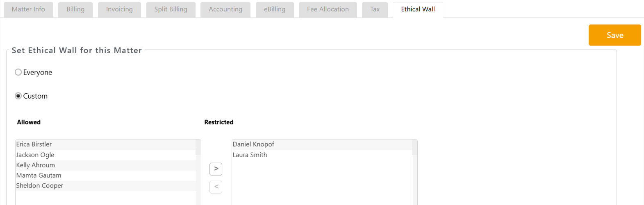The image size is (644, 205).
Task: Select the Custom radio option
Action: coord(18,96)
